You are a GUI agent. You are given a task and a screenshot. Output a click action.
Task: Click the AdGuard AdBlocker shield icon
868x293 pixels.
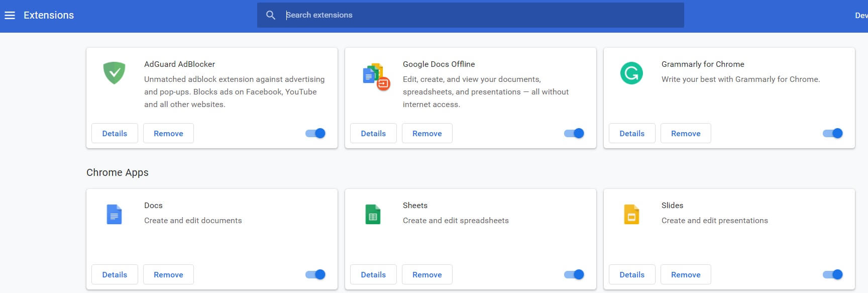point(114,73)
